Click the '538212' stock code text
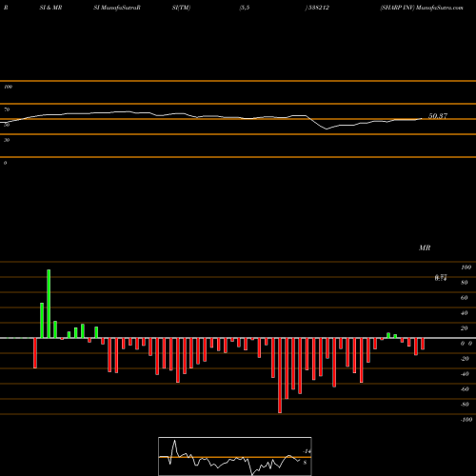Image resolution: width=476 pixels, height=476 pixels. click(318, 8)
